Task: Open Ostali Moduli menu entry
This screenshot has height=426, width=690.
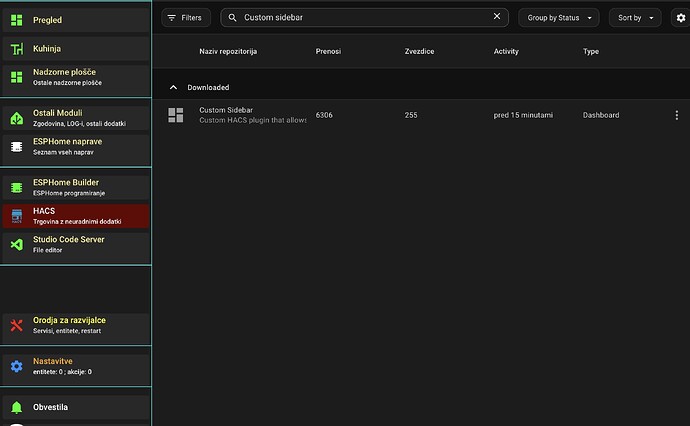Action: pos(76,118)
